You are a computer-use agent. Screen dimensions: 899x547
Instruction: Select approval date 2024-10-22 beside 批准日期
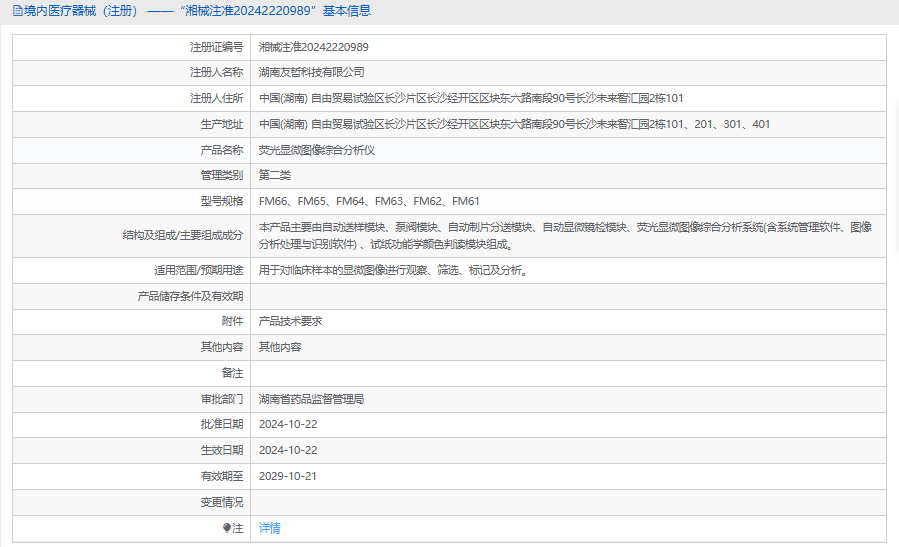click(x=288, y=424)
